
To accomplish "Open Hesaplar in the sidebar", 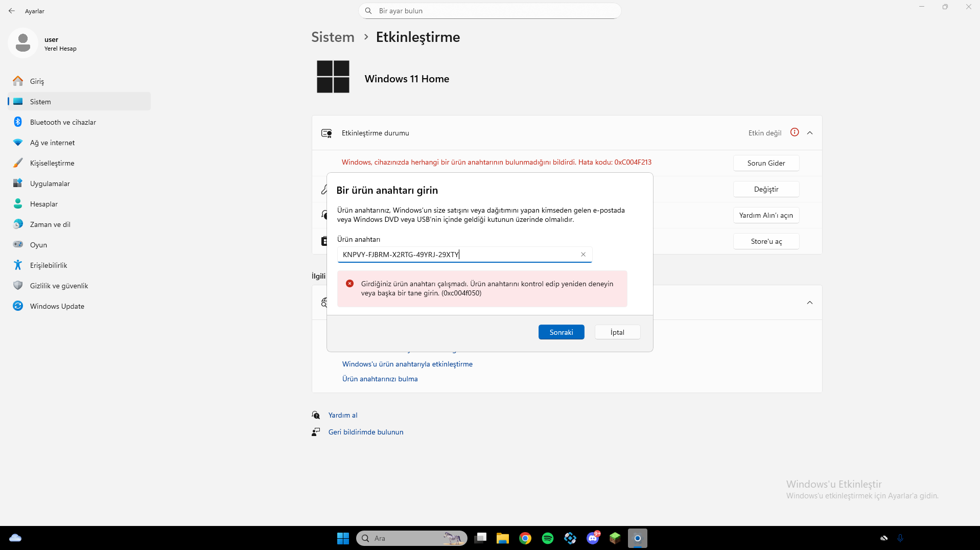I will pos(79,204).
